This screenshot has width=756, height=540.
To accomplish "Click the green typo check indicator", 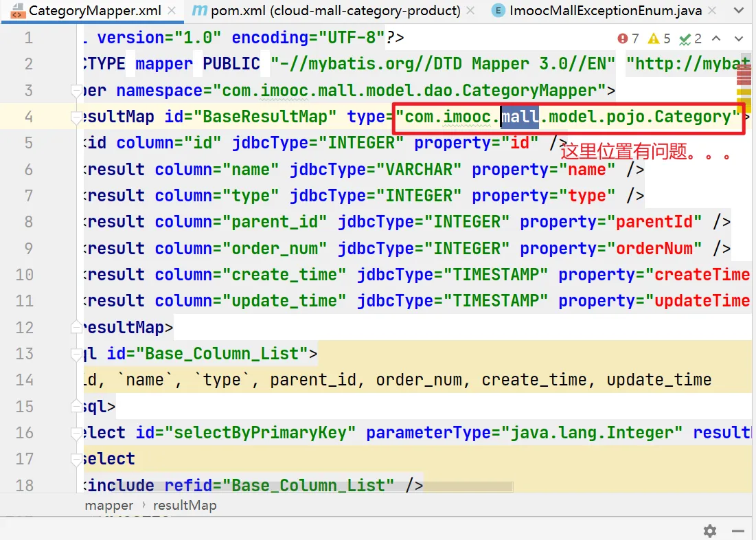I will pyautogui.click(x=691, y=38).
